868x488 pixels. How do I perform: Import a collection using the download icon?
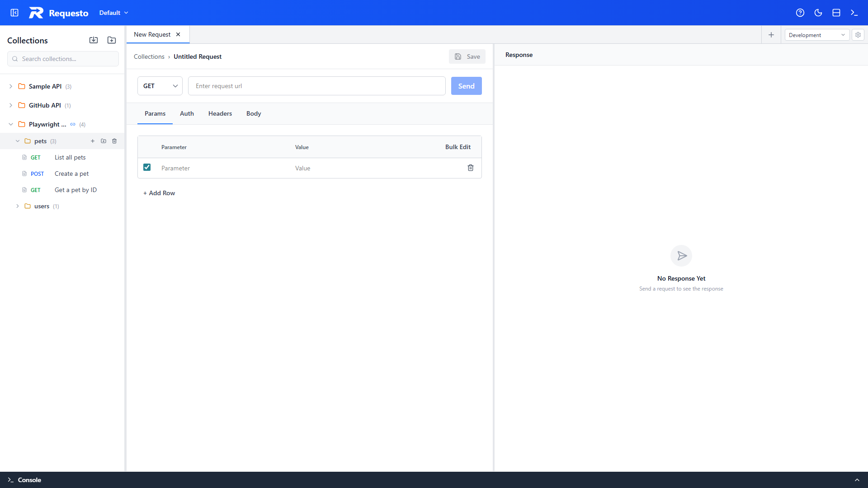click(x=94, y=40)
